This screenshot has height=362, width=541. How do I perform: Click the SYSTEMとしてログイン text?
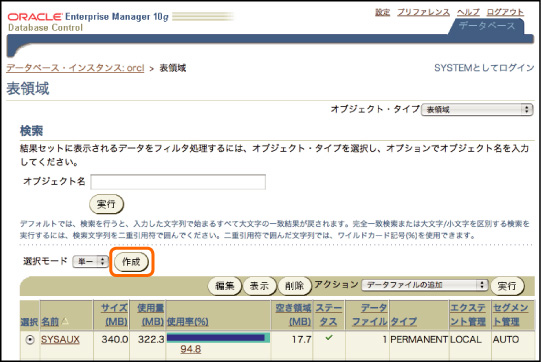(x=484, y=68)
